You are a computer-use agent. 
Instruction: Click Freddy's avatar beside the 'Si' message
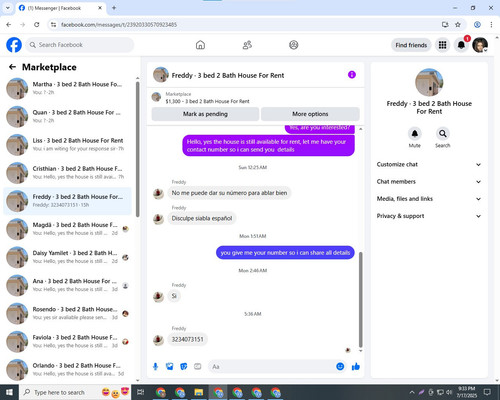(x=158, y=296)
